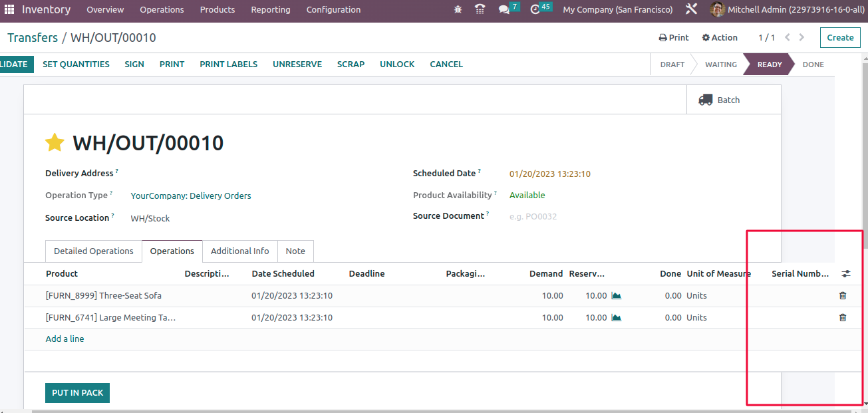Open the Action gear dropdown menu
The height and width of the screenshot is (413, 868).
[x=719, y=37]
